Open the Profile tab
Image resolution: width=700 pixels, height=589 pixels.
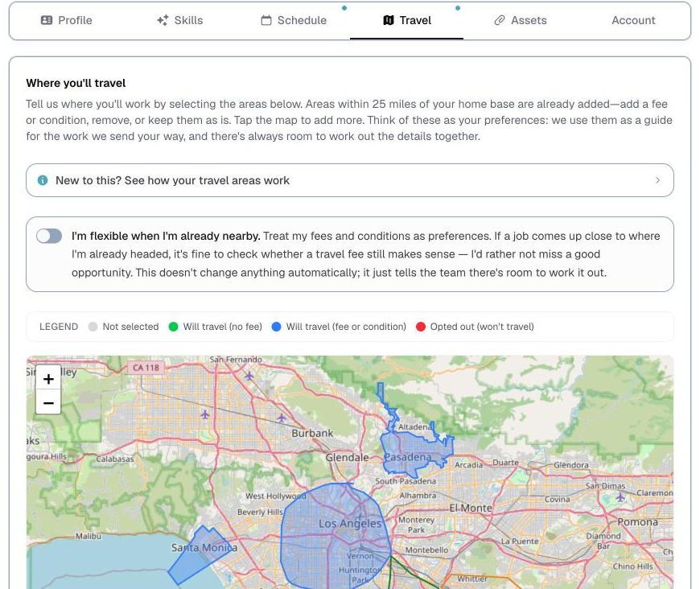coord(66,20)
